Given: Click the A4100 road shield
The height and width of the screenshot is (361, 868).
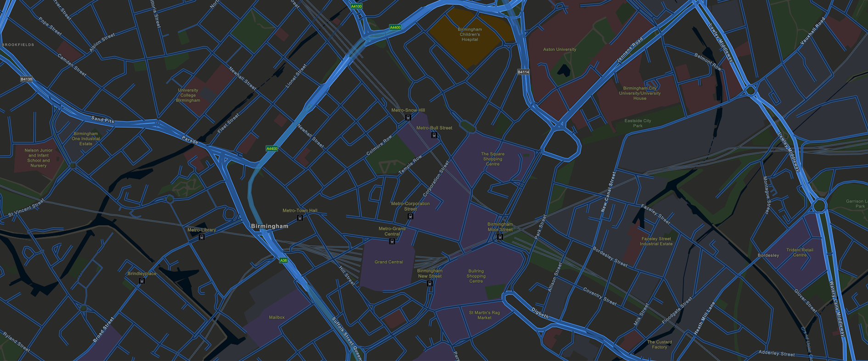Looking at the screenshot, I should tap(356, 6).
